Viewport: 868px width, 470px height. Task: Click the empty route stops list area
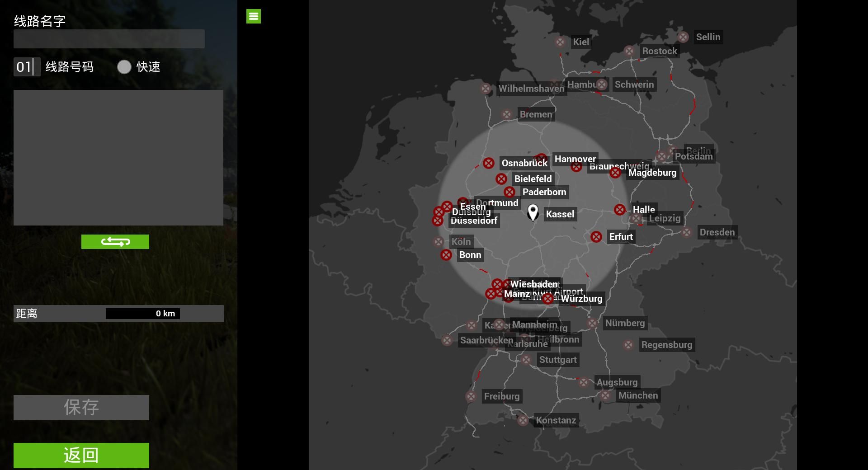[x=118, y=157]
